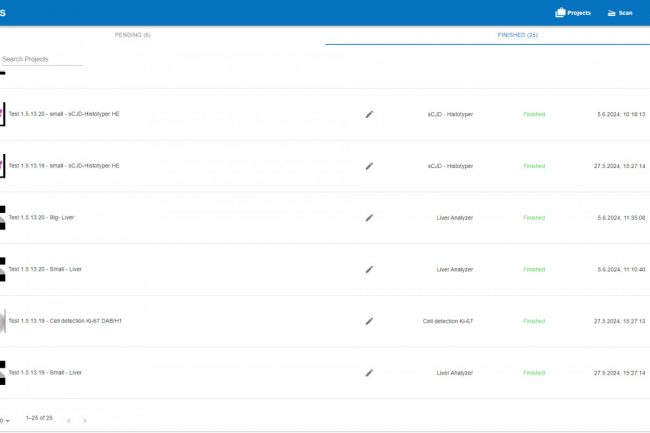
Task: Click Liver Analyzer in the Big- Liver row
Action: pos(455,218)
